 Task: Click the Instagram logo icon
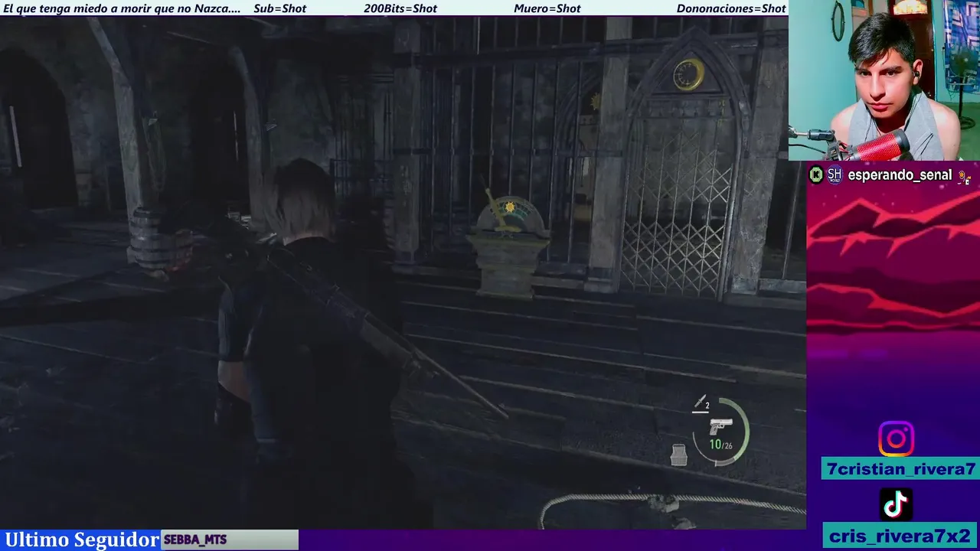896,439
